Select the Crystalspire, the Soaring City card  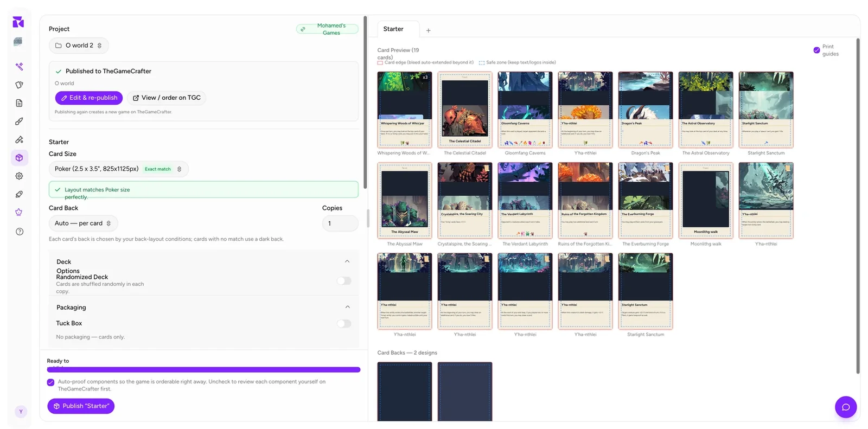pos(465,201)
